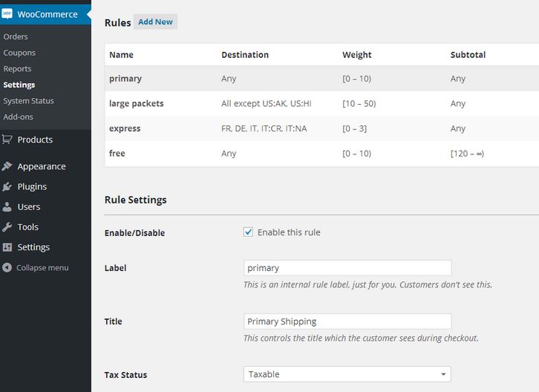The image size is (539, 392).
Task: Click Collapse menu text
Action: tap(42, 267)
